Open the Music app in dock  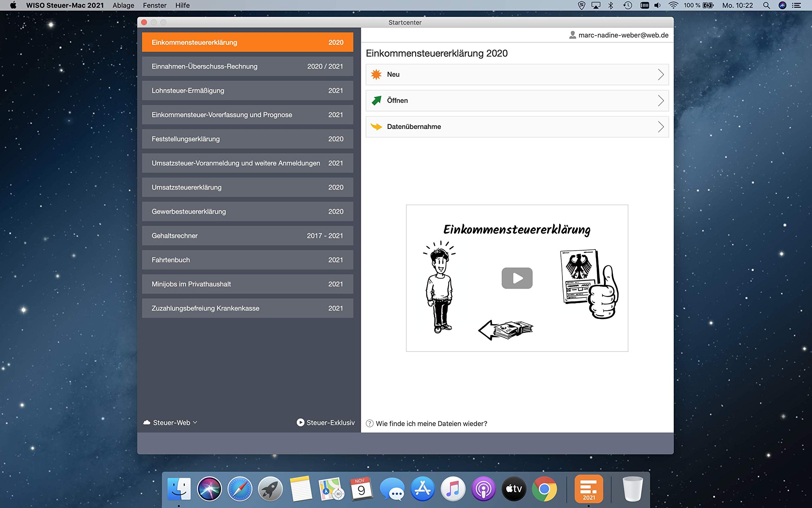453,489
